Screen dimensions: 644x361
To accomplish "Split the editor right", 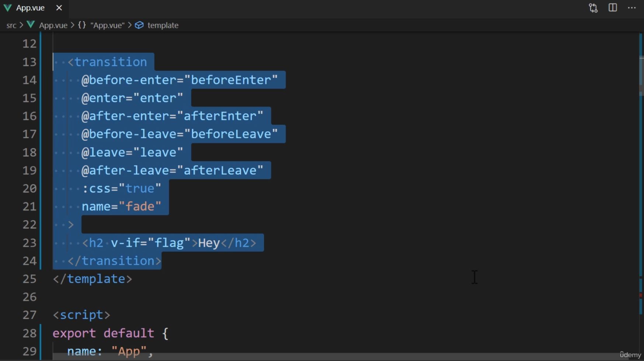I will (x=613, y=8).
